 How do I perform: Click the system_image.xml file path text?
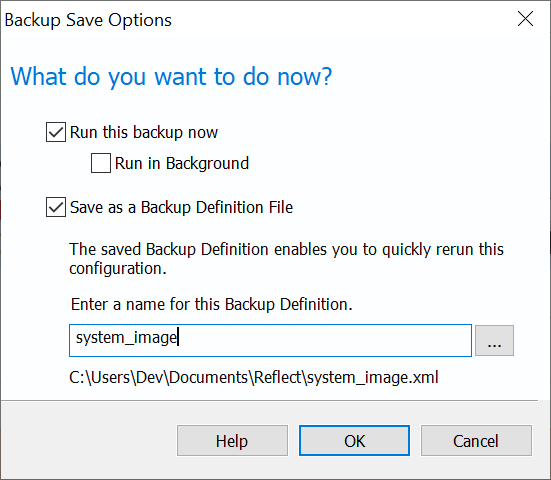coord(254,377)
